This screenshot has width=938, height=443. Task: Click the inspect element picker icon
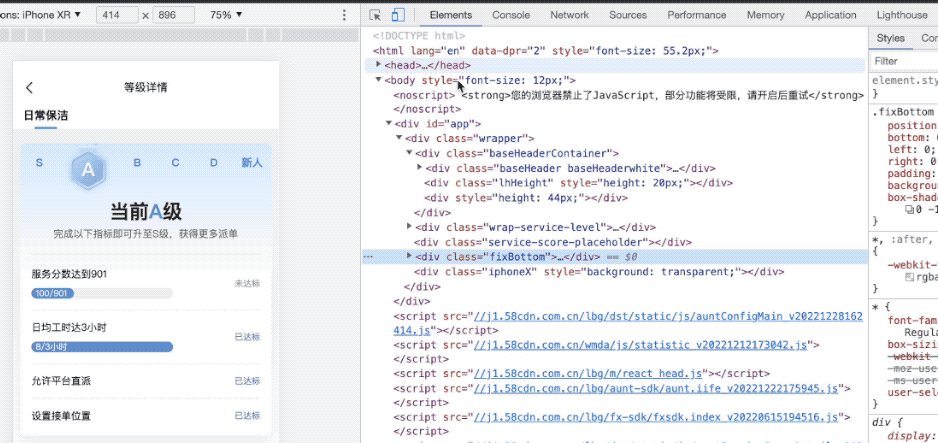(375, 15)
